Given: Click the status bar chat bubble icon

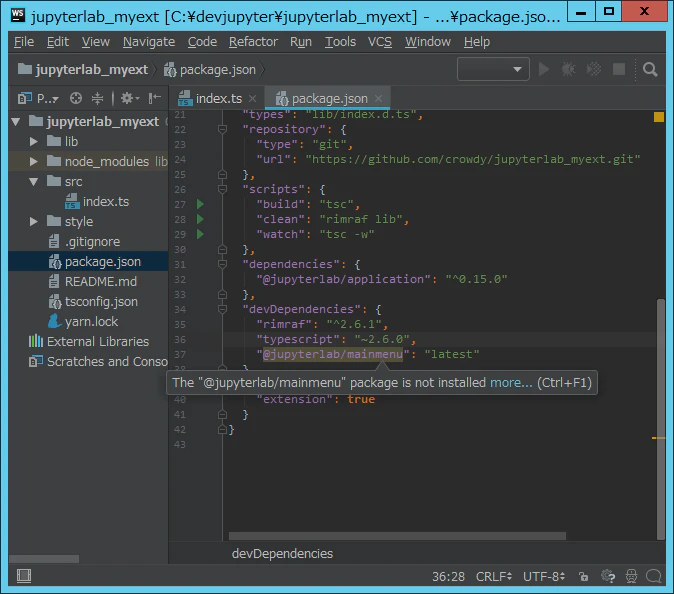Looking at the screenshot, I should [x=654, y=576].
